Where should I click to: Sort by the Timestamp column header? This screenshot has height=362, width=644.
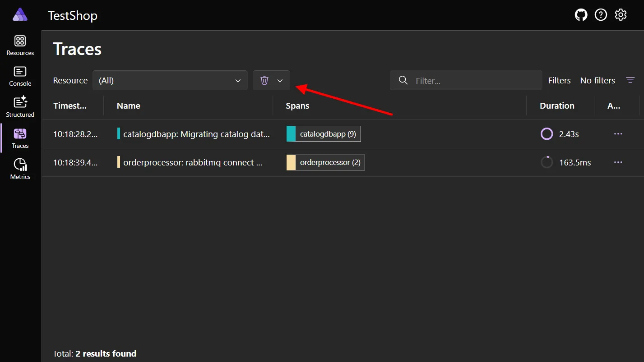pyautogui.click(x=70, y=105)
